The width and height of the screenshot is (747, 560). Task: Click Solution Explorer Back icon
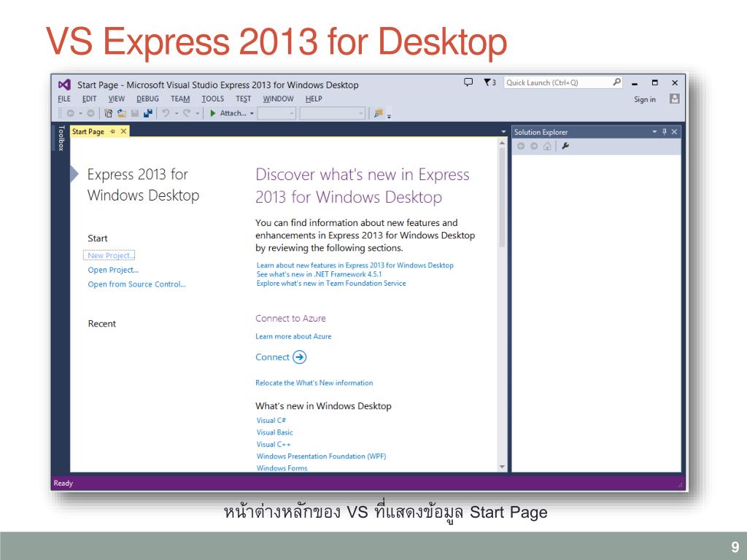click(521, 146)
